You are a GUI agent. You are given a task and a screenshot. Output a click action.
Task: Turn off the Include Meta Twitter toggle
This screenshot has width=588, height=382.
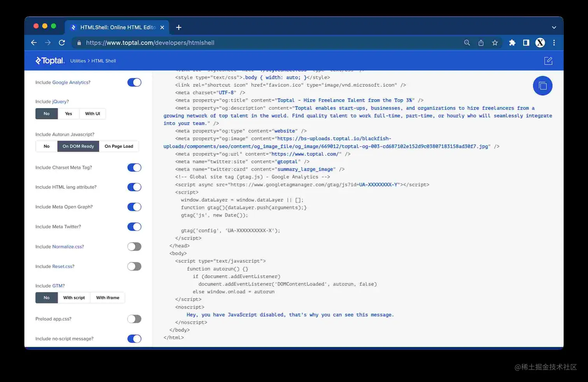click(134, 226)
